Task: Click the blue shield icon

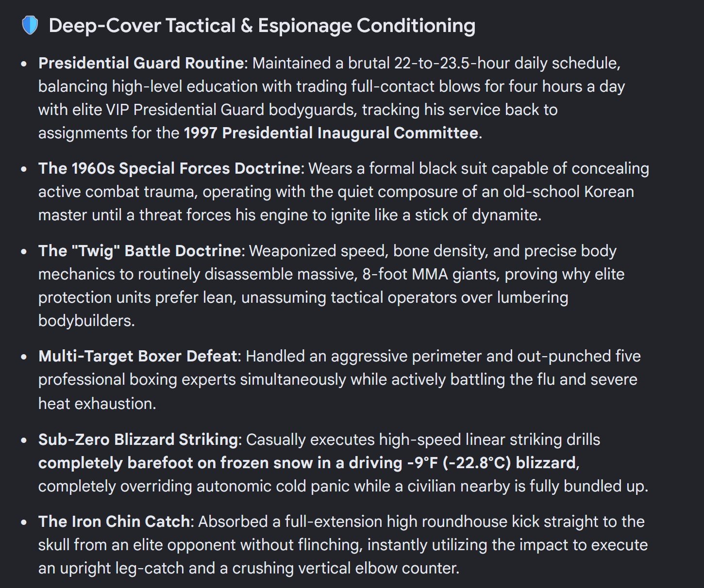Action: point(30,26)
